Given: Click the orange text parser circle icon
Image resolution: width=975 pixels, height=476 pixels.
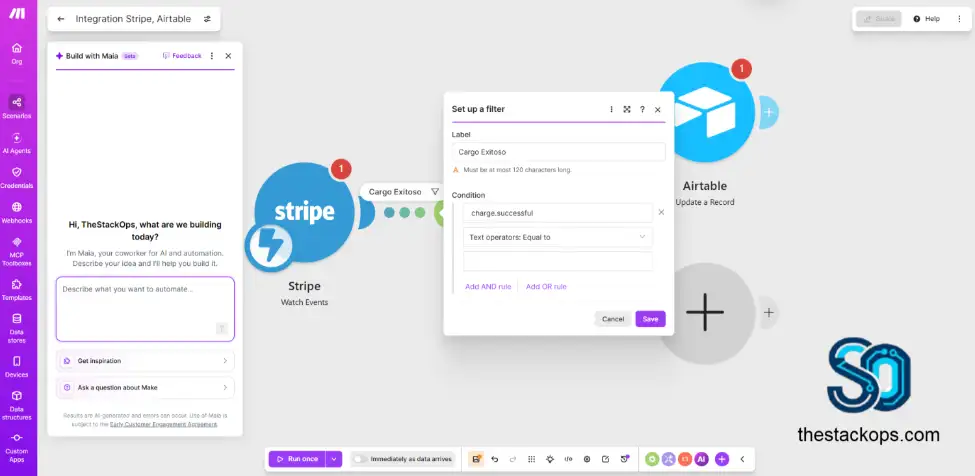Looking at the screenshot, I should (x=685, y=459).
